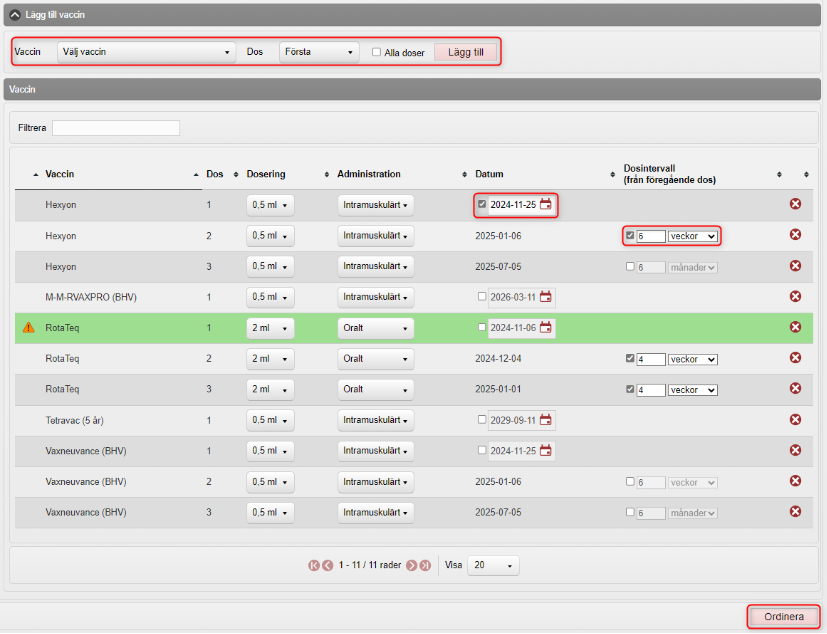
Task: Sort table by Datum column header
Action: (489, 174)
